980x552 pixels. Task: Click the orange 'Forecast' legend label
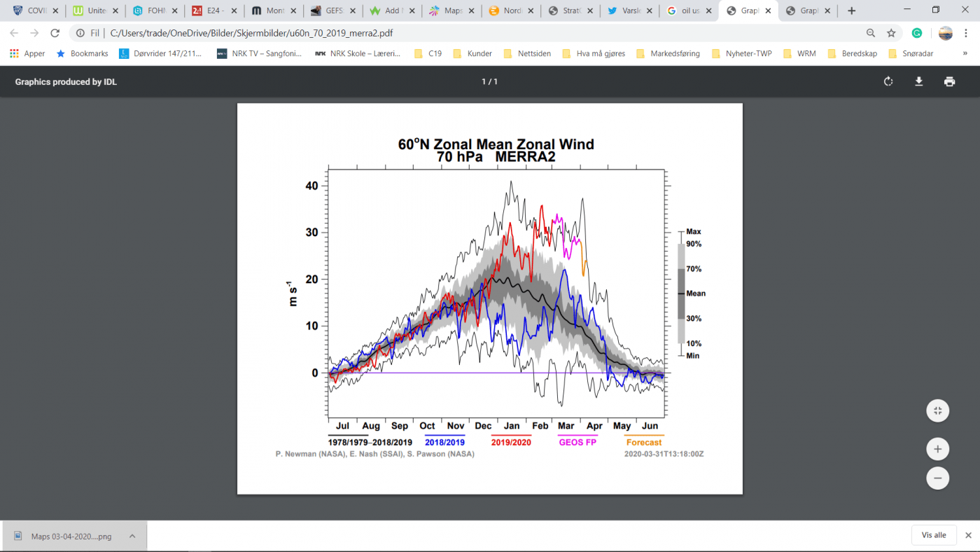(644, 442)
